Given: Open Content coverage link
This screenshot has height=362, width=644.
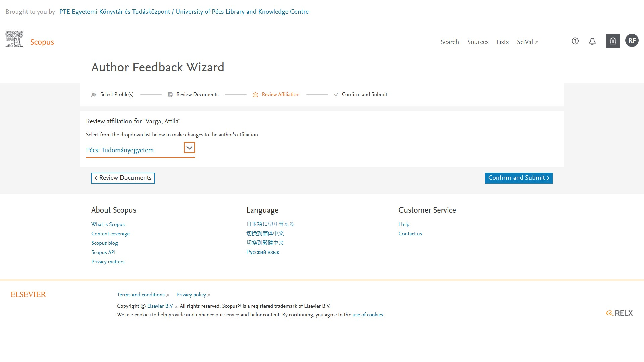Looking at the screenshot, I should pos(110,234).
